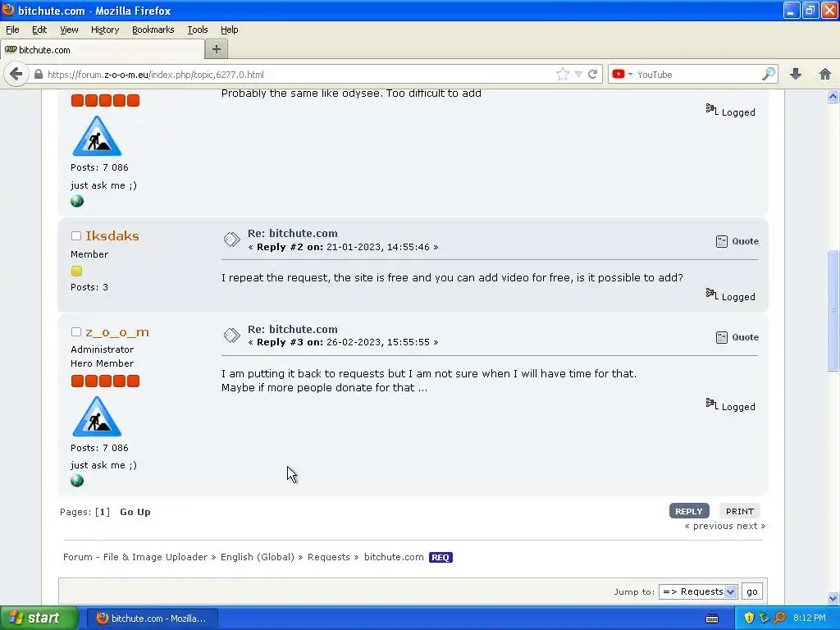
Task: Click bitchute.com breadcrumb link
Action: 394,557
